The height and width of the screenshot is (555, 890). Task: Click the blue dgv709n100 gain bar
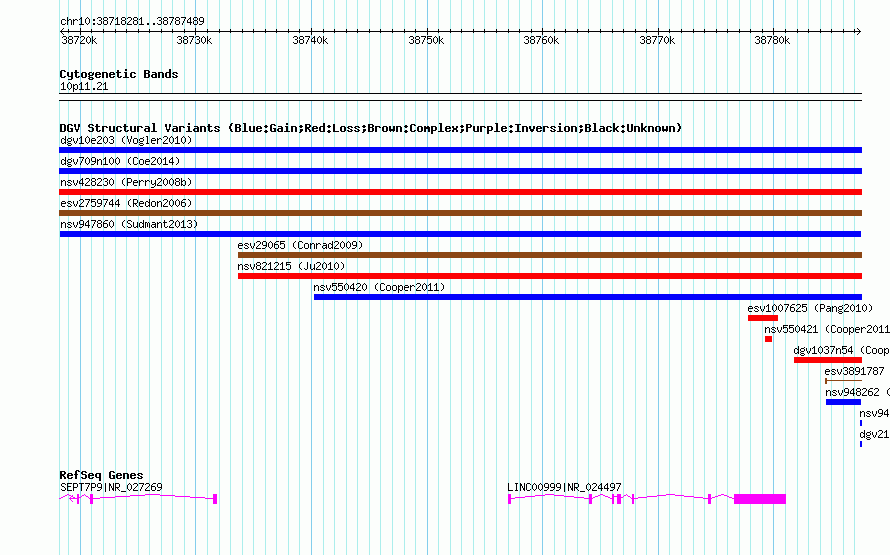coord(460,171)
